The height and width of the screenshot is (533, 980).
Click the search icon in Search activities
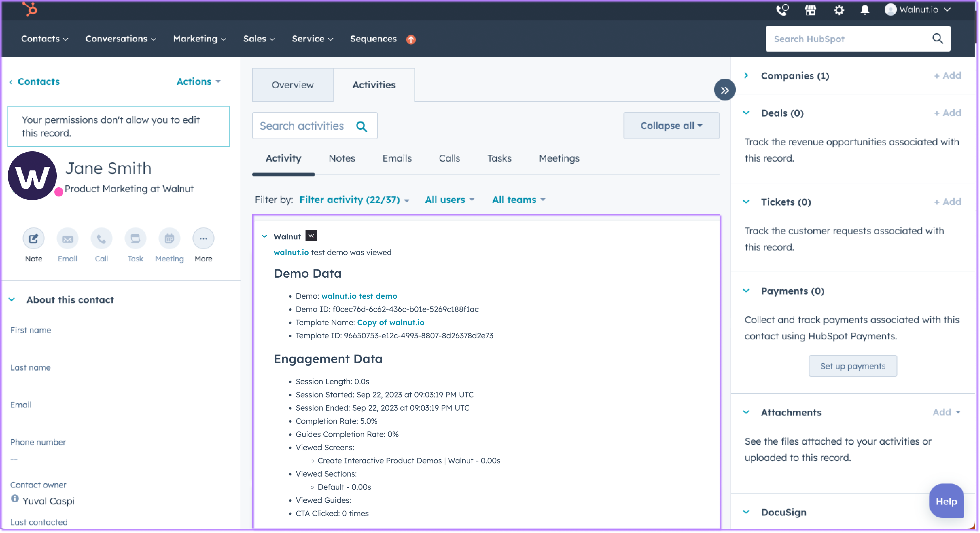point(361,126)
